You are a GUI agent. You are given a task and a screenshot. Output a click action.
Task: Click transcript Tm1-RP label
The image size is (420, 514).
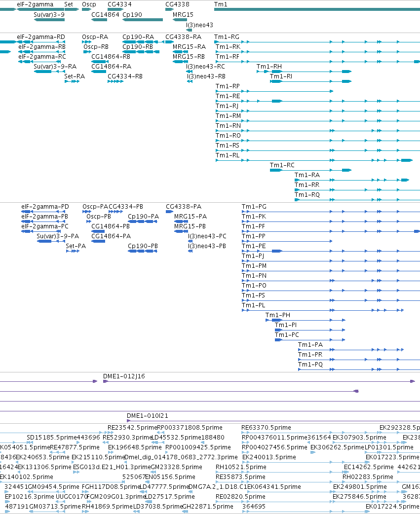point(228,86)
